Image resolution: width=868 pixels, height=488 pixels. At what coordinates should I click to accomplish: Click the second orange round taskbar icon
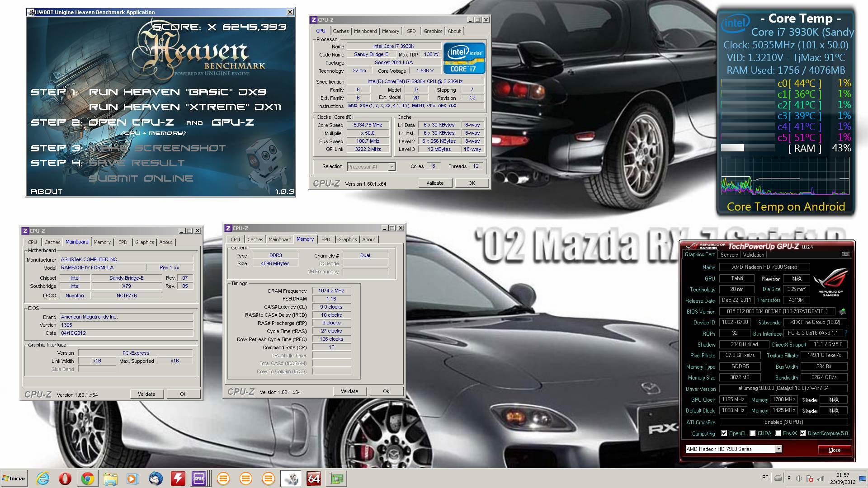coord(245,479)
